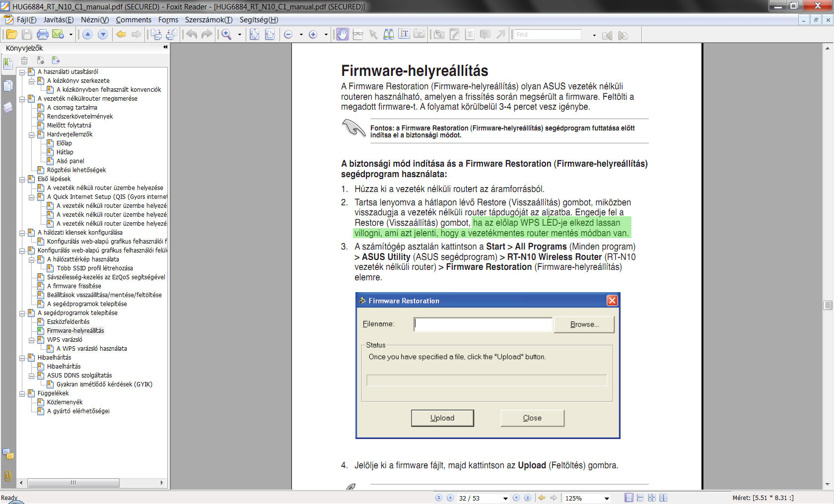
Task: Click the Upload button in manual page
Action: 442,418
